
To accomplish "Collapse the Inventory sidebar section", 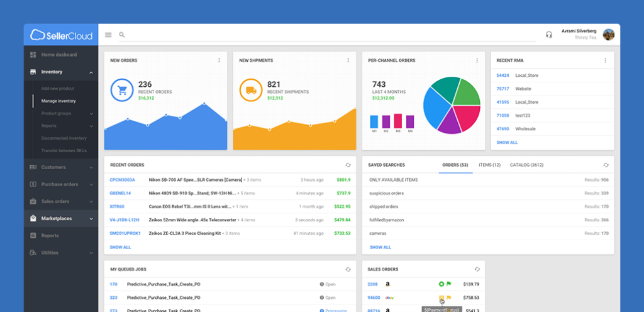I will tap(91, 72).
